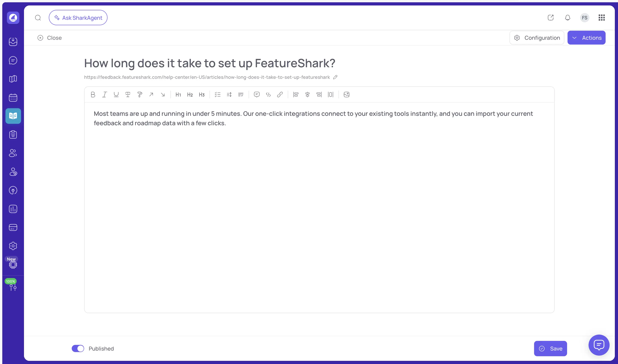Screen dimensions: 618x364
Task: Edit the article URL slug pencil
Action: click(335, 77)
